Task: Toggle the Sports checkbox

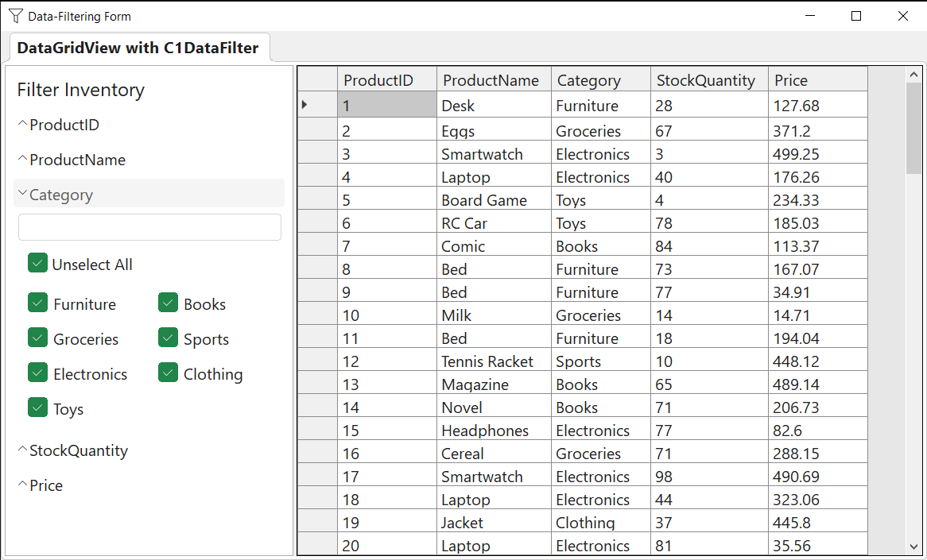Action: pyautogui.click(x=168, y=338)
